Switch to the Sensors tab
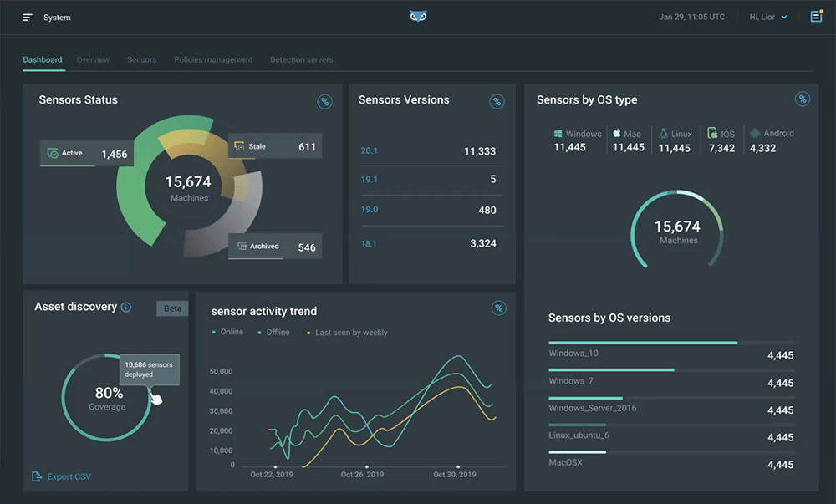Screen dimensions: 836x504 (x=142, y=59)
